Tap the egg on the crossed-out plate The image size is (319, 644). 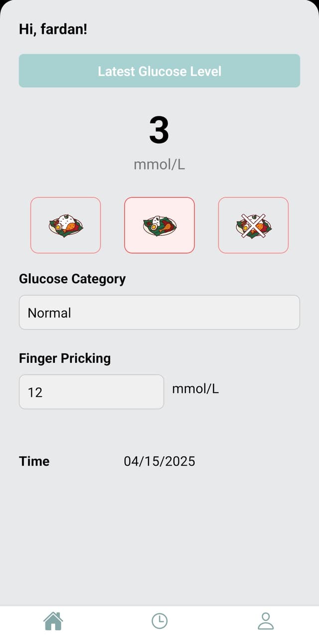coord(245,227)
